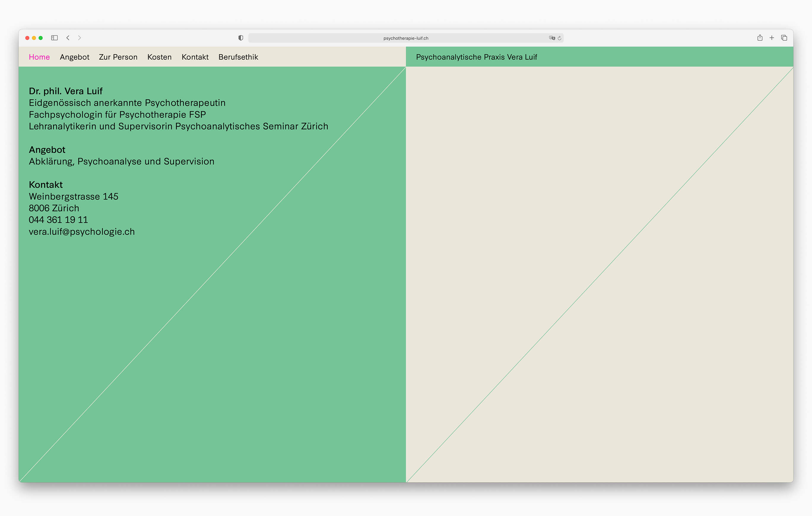Screen dimensions: 812x516
Task: Reload the page with refresh icon
Action: (x=559, y=38)
